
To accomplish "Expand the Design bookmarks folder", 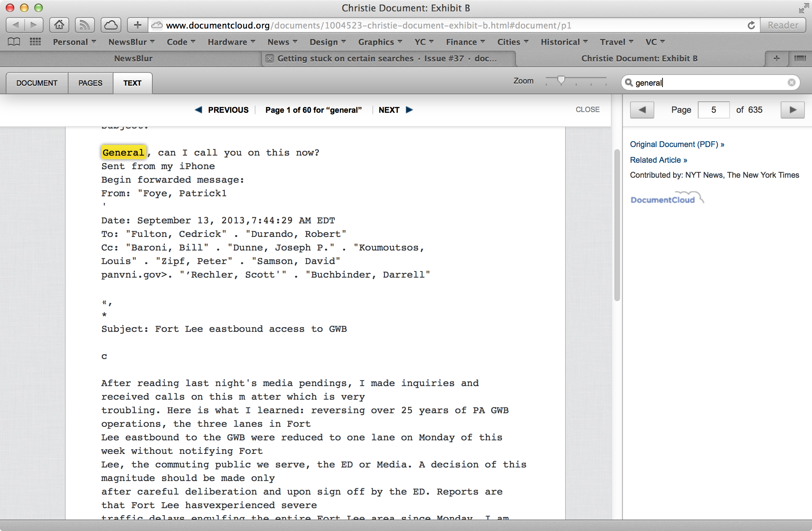I will [328, 42].
